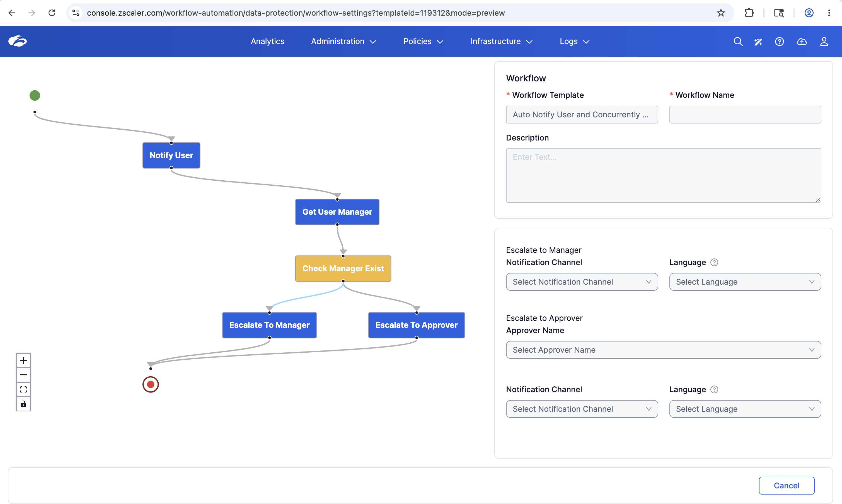
Task: Expand the Policies menu
Action: [x=424, y=42]
